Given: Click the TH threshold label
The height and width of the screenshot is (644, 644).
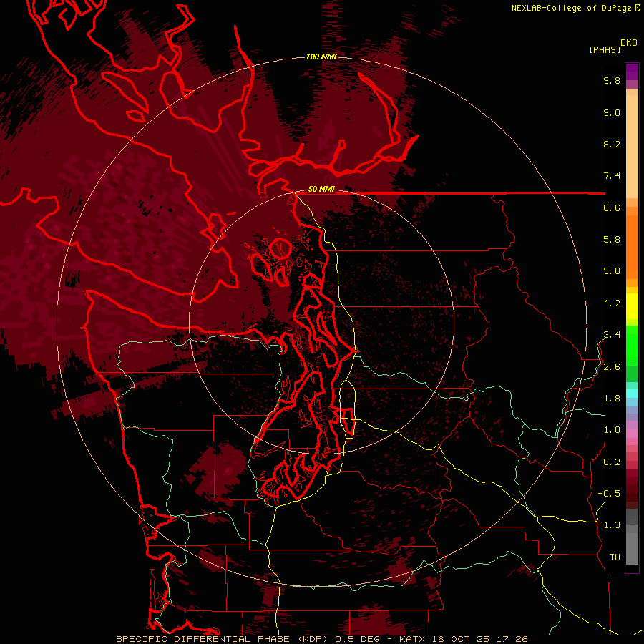Looking at the screenshot, I should [x=615, y=557].
